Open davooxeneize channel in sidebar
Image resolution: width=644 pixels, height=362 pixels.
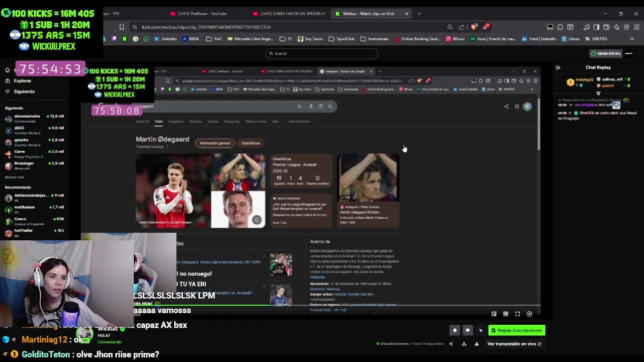pos(34,118)
